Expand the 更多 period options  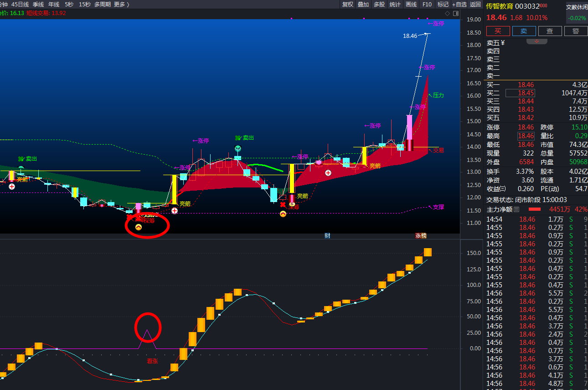(x=122, y=4)
